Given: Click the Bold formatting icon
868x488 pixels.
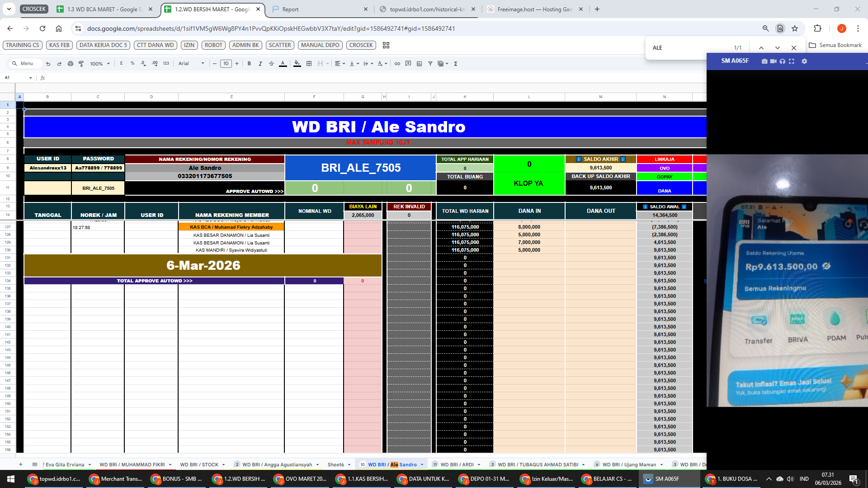Looking at the screenshot, I should tap(249, 64).
